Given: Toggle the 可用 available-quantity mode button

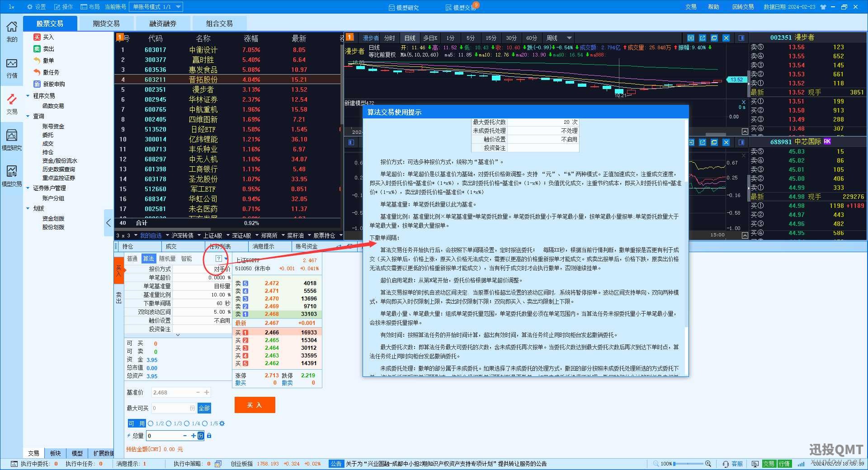Looking at the screenshot, I should click(x=137, y=423).
